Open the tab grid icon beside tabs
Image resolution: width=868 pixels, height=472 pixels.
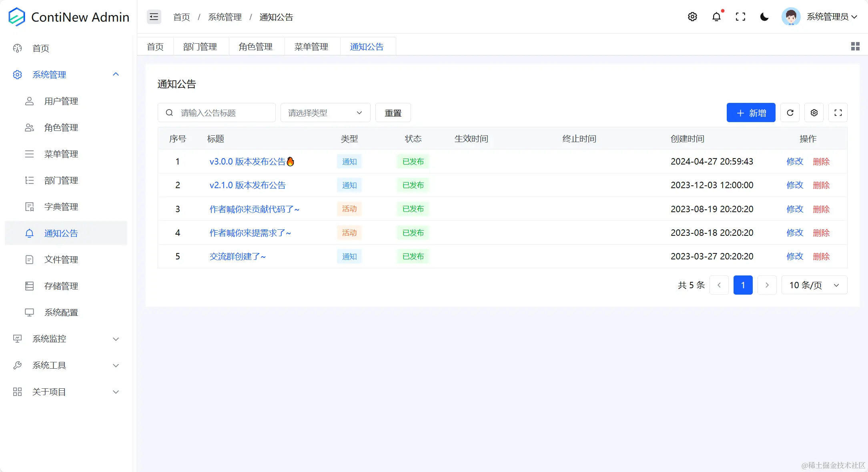point(855,46)
